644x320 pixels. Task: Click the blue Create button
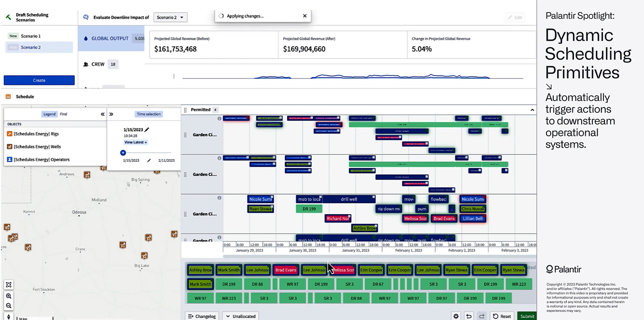pos(39,80)
